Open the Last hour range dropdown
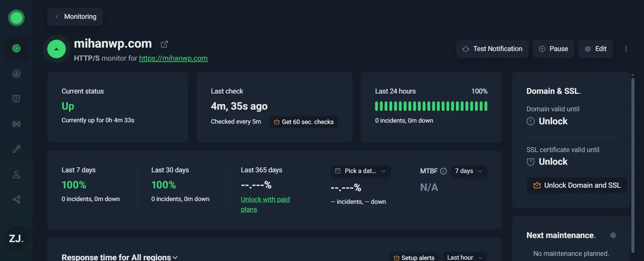The width and height of the screenshot is (644, 261). [465, 258]
